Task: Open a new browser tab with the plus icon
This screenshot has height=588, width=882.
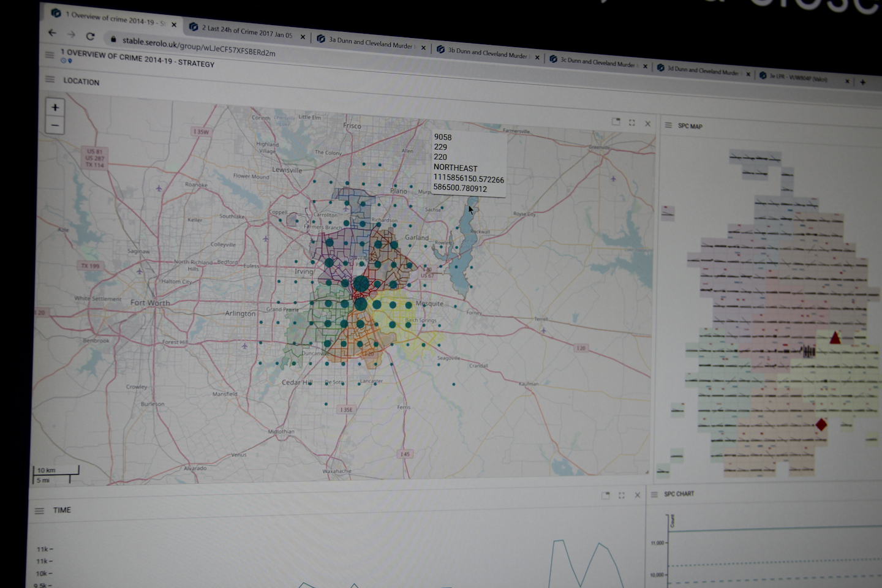Action: point(862,81)
